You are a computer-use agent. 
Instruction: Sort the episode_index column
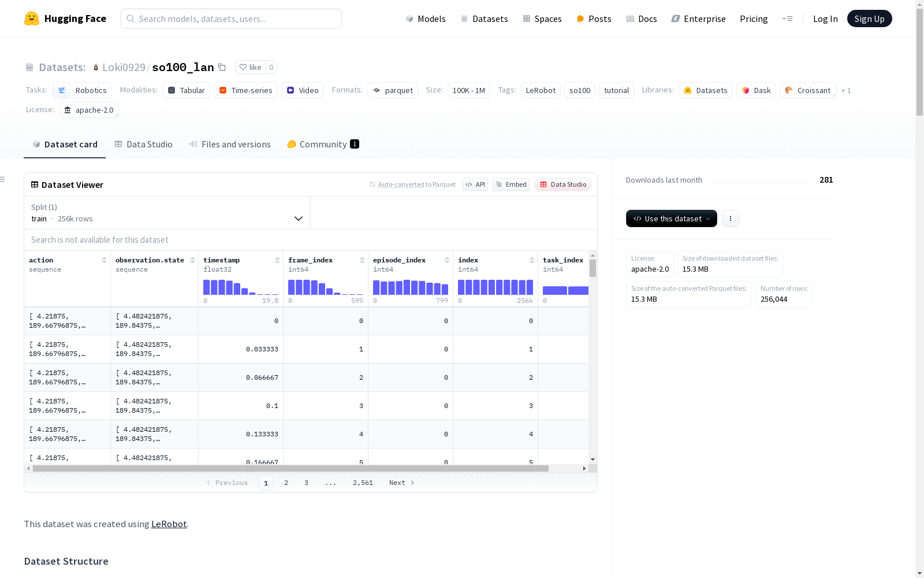[x=447, y=260]
